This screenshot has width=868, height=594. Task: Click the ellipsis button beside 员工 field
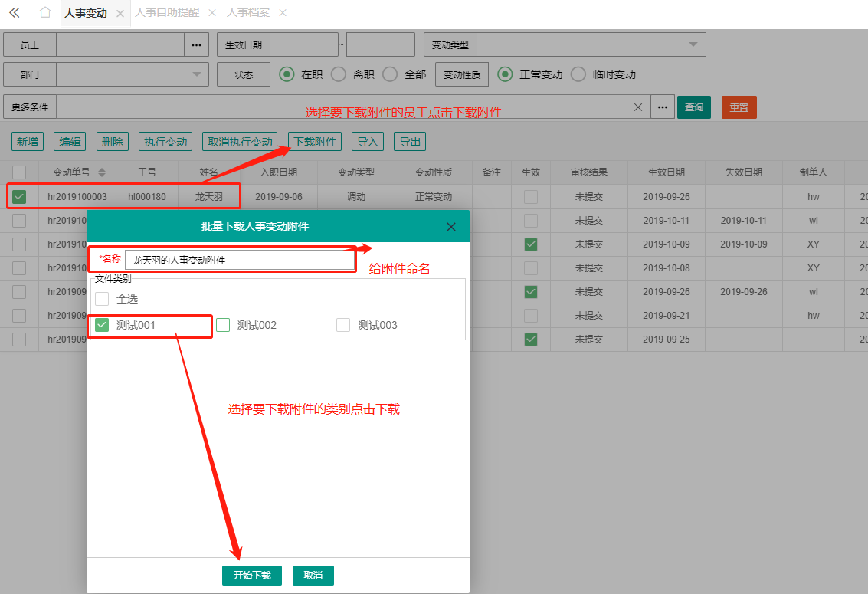pos(196,45)
